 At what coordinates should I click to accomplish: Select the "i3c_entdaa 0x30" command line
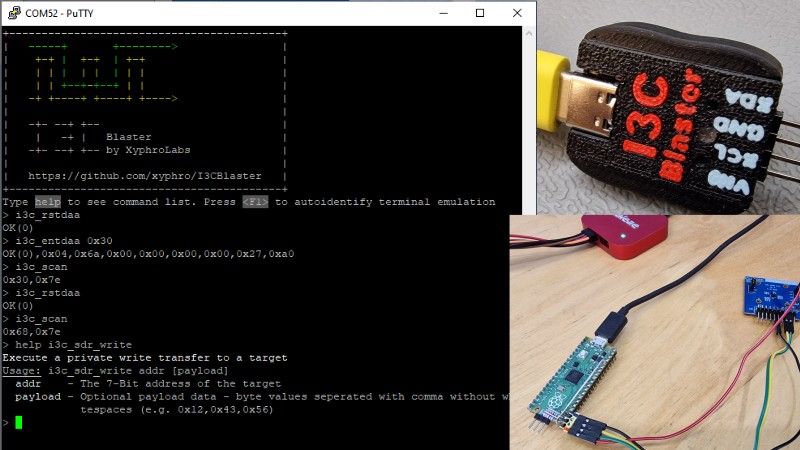[62, 241]
